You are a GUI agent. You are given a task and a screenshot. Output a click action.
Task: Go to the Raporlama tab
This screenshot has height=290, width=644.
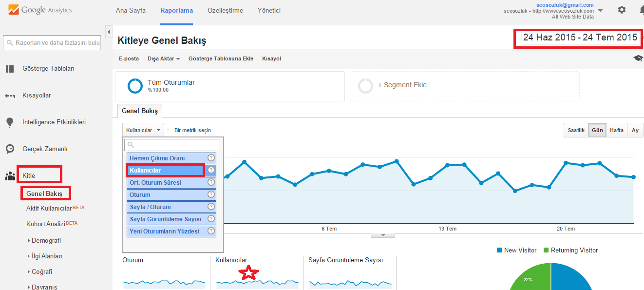[x=176, y=10]
